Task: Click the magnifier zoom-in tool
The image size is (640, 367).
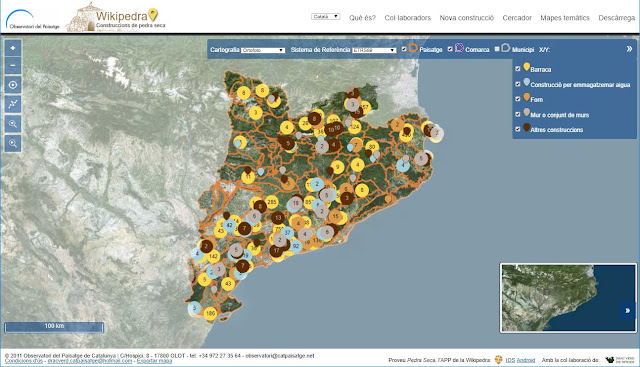Action: [x=13, y=124]
